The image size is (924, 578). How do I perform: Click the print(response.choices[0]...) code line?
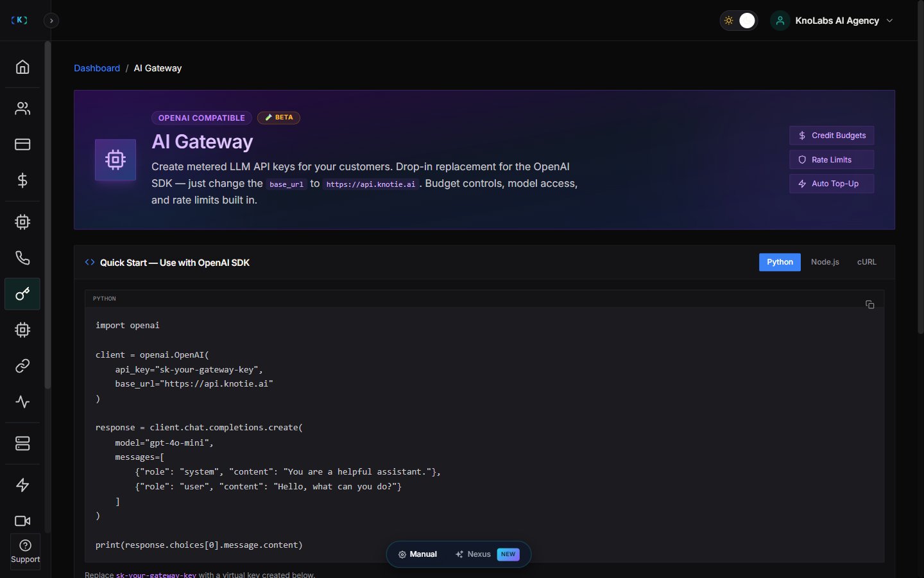coord(199,545)
